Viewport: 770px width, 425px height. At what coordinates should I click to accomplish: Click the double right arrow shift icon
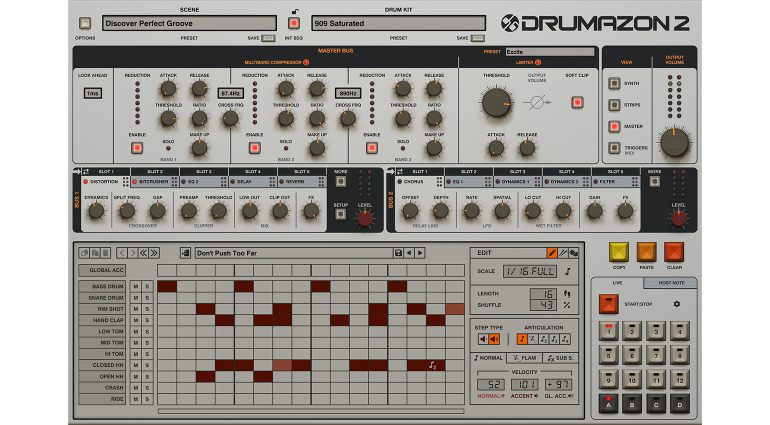pos(154,253)
